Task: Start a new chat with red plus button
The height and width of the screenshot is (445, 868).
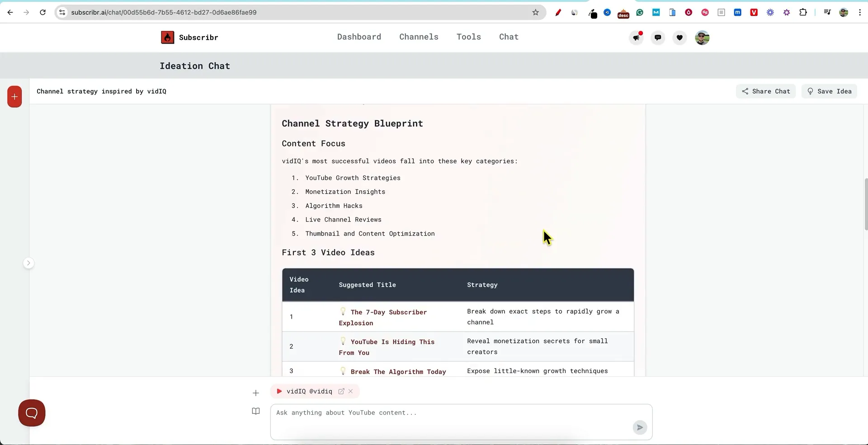Action: click(14, 97)
